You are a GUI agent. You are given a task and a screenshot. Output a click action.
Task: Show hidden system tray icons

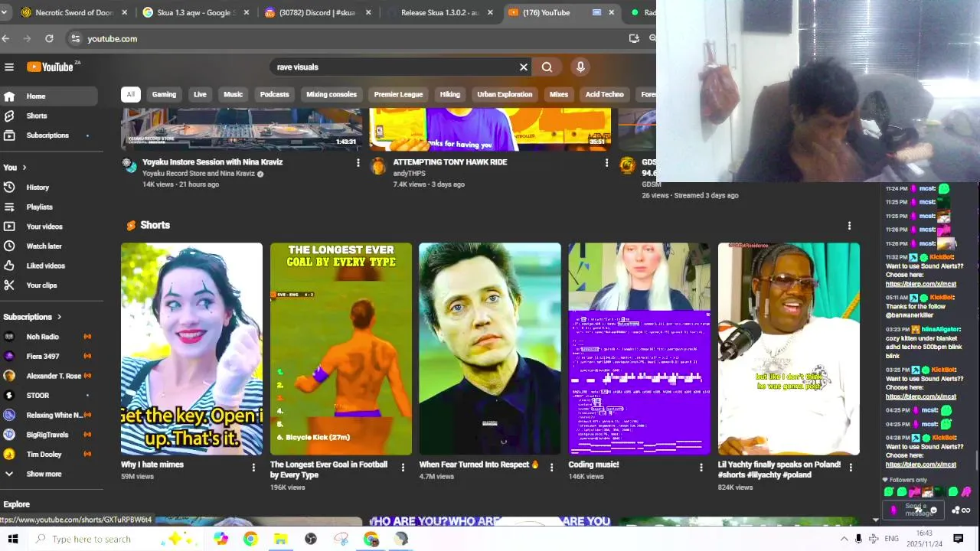844,539
